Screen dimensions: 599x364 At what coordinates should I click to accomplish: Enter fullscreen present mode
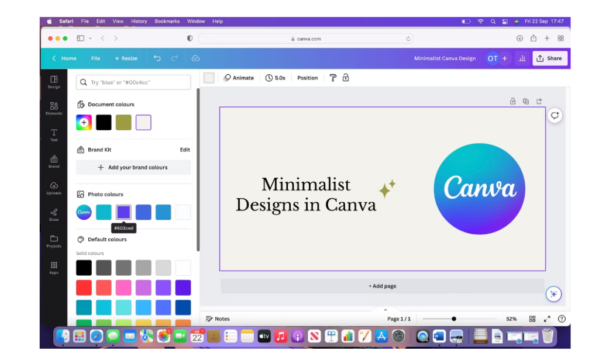tap(547, 318)
